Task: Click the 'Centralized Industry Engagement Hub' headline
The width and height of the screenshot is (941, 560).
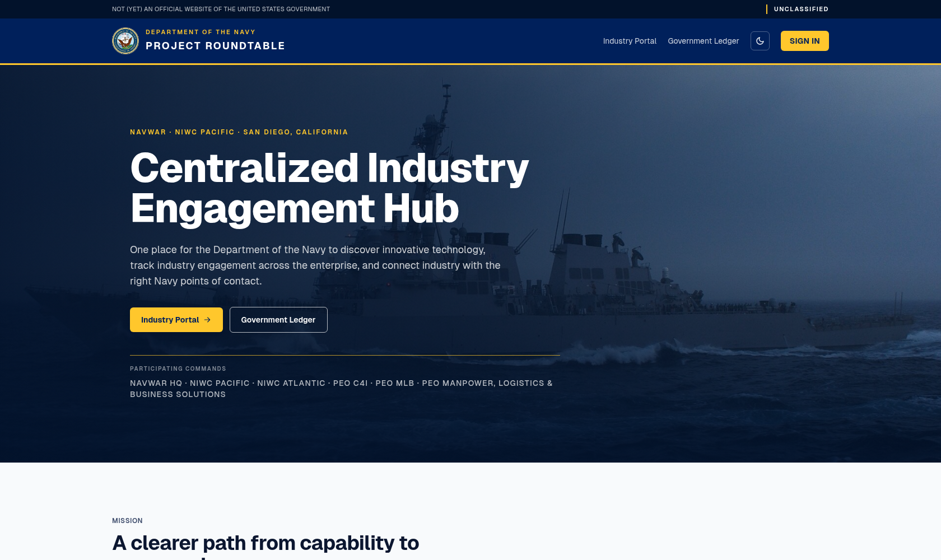Action: [329, 188]
